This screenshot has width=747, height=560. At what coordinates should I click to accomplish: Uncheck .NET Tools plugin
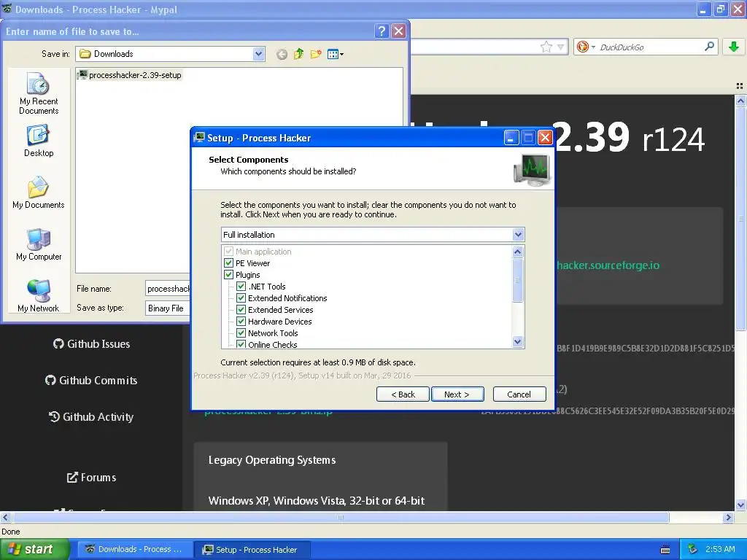(241, 287)
